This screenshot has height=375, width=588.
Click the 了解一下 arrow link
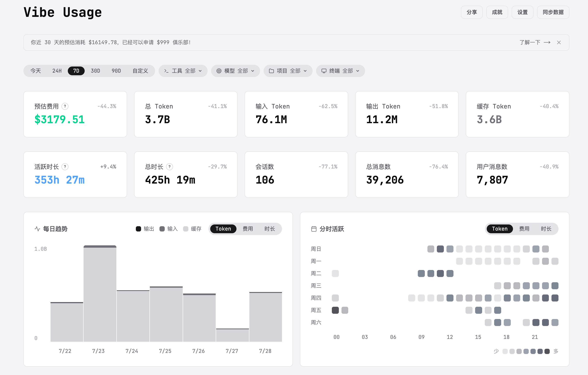(x=535, y=42)
